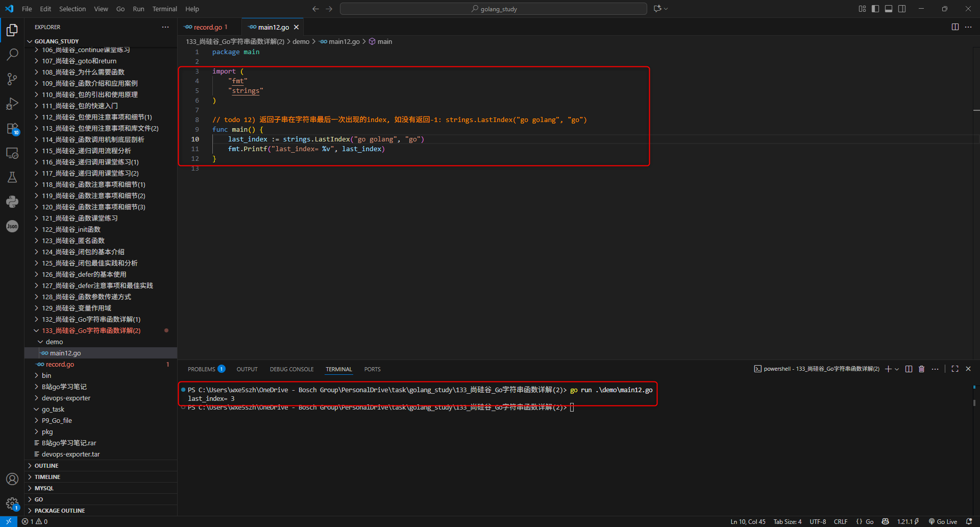This screenshot has width=980, height=527.
Task: Open the Selection menu
Action: point(72,9)
